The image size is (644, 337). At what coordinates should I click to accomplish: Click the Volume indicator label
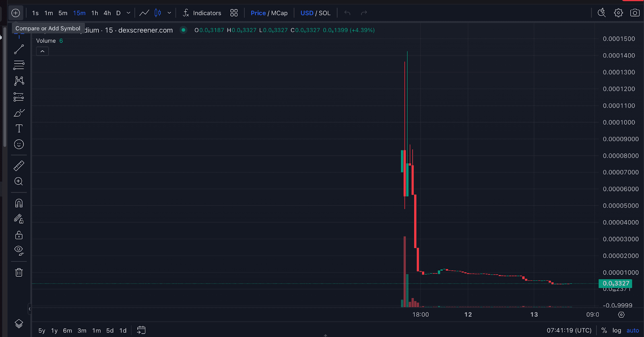point(46,41)
